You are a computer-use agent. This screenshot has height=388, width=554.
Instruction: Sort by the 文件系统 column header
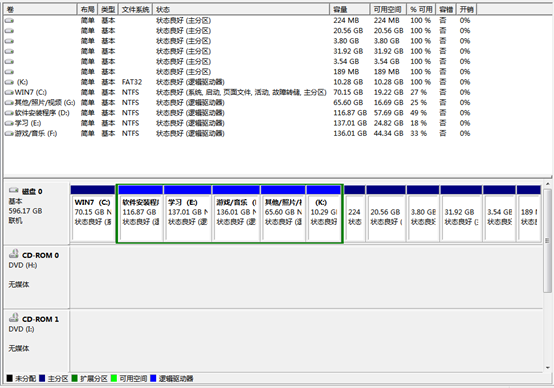tap(136, 10)
